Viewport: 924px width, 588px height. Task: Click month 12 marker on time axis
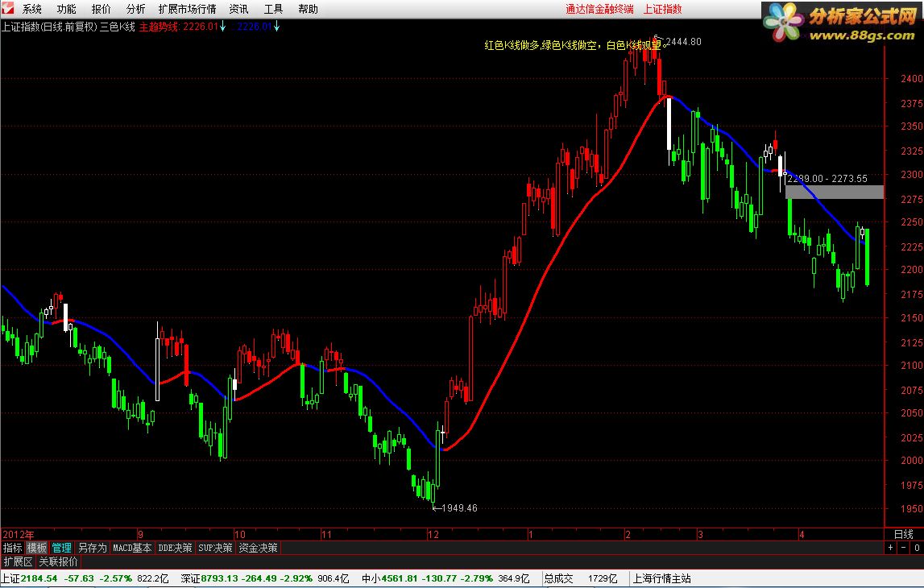point(433,534)
